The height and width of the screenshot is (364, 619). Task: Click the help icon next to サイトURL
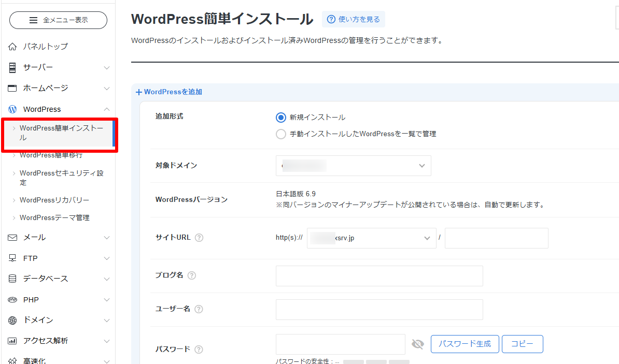coord(199,237)
